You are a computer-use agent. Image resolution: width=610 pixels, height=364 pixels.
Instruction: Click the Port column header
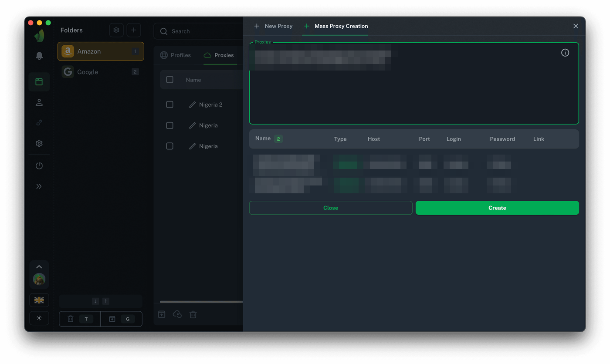tap(424, 139)
